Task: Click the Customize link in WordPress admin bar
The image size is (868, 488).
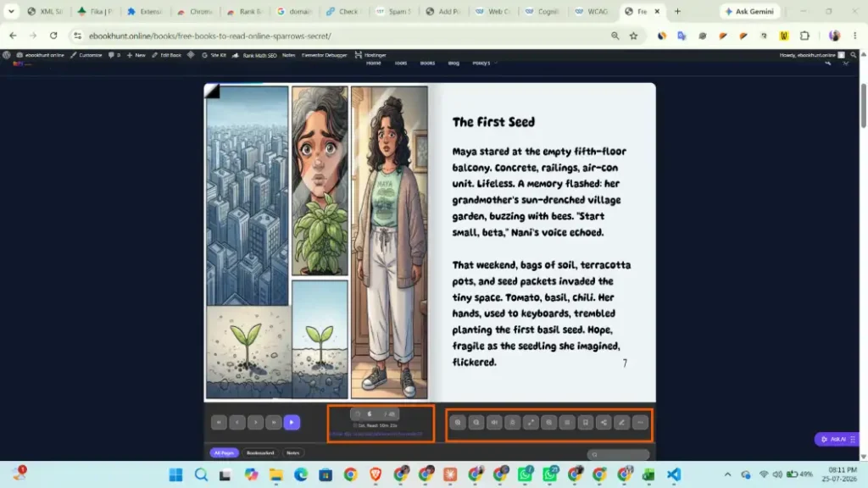Action: [x=86, y=55]
